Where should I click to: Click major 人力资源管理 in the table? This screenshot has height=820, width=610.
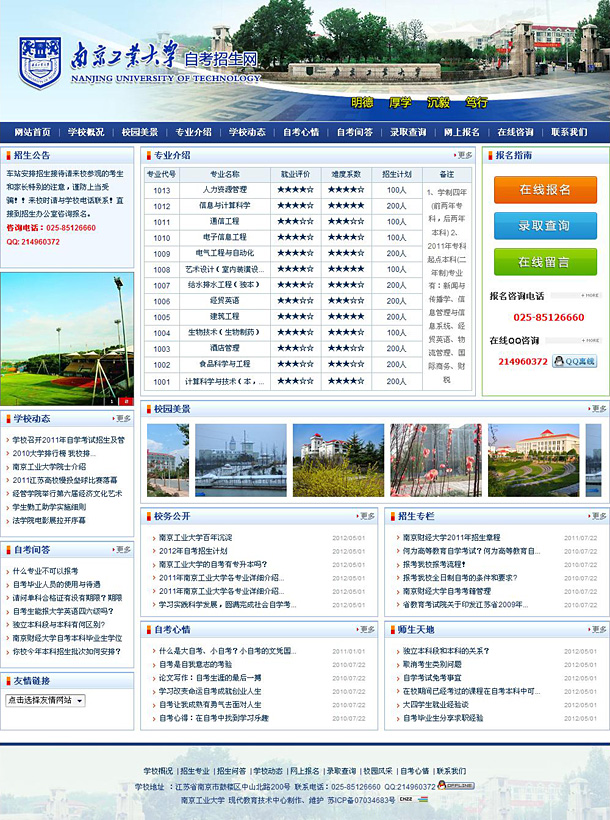225,190
